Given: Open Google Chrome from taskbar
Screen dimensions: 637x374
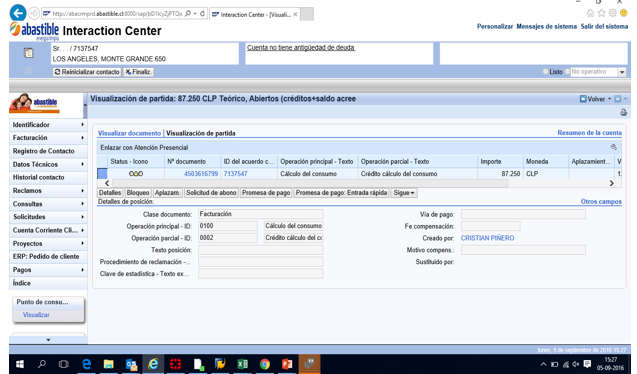Looking at the screenshot, I should [265, 364].
